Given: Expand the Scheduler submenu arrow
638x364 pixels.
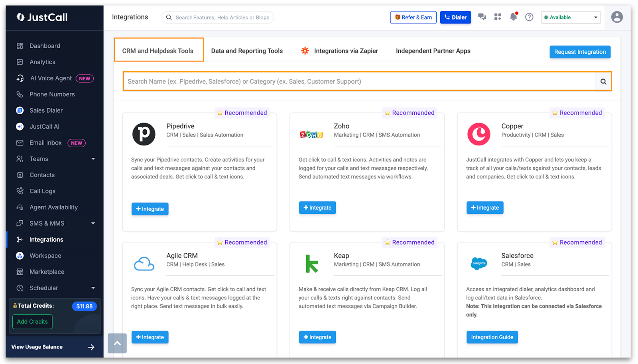Looking at the screenshot, I should [x=93, y=288].
